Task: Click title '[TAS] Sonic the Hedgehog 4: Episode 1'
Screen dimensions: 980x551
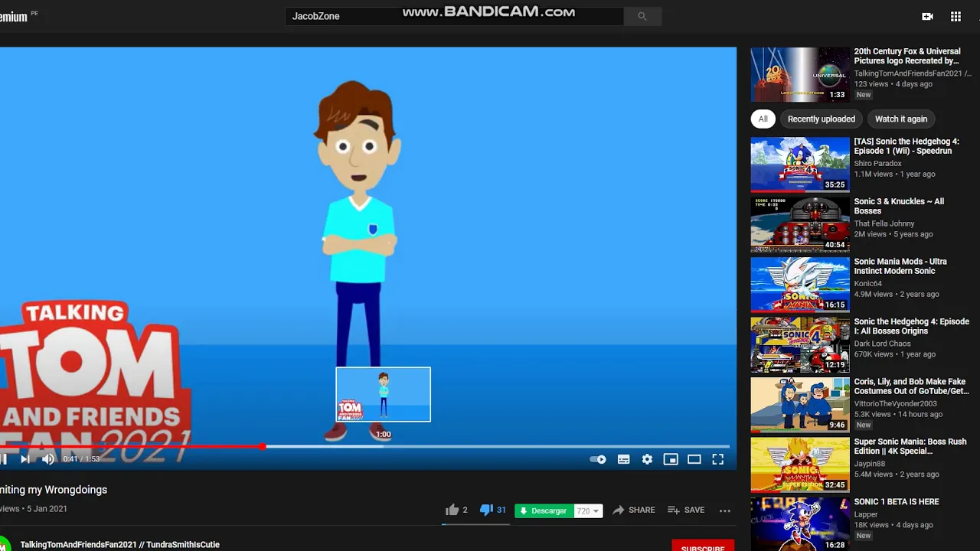Action: click(906, 146)
